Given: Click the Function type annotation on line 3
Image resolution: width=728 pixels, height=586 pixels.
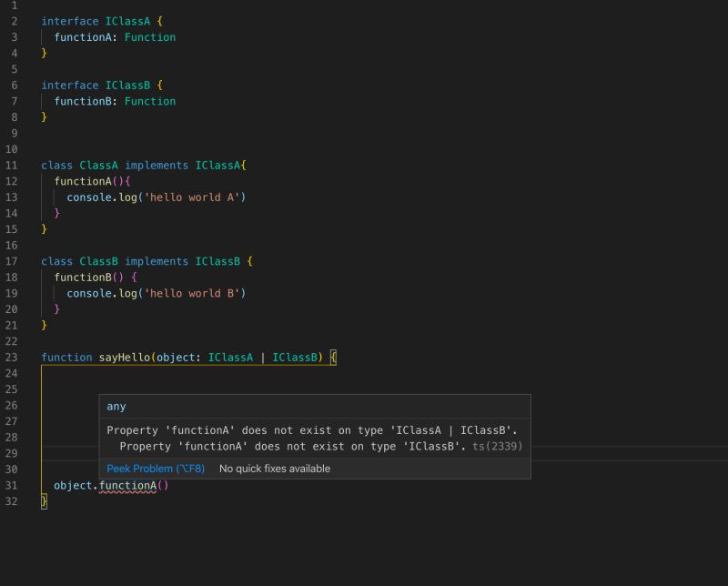Looking at the screenshot, I should pos(150,37).
